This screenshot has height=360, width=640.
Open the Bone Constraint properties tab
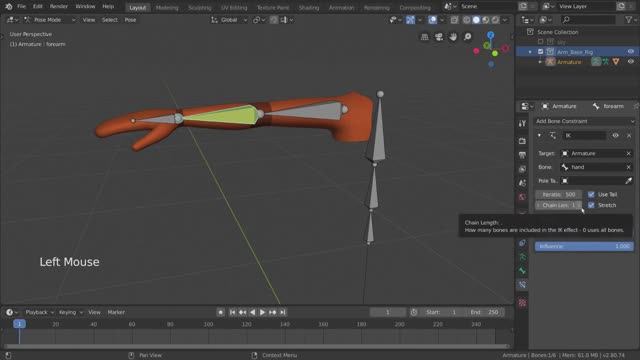coord(522,284)
